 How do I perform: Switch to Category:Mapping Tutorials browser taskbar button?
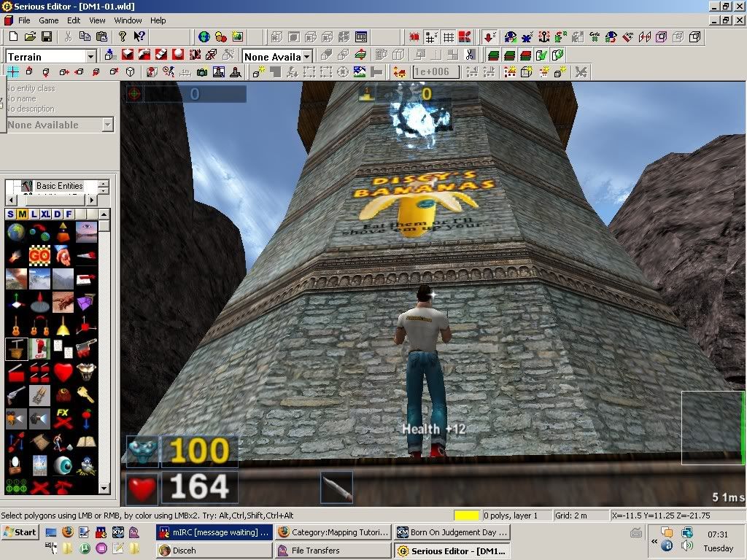(x=333, y=532)
